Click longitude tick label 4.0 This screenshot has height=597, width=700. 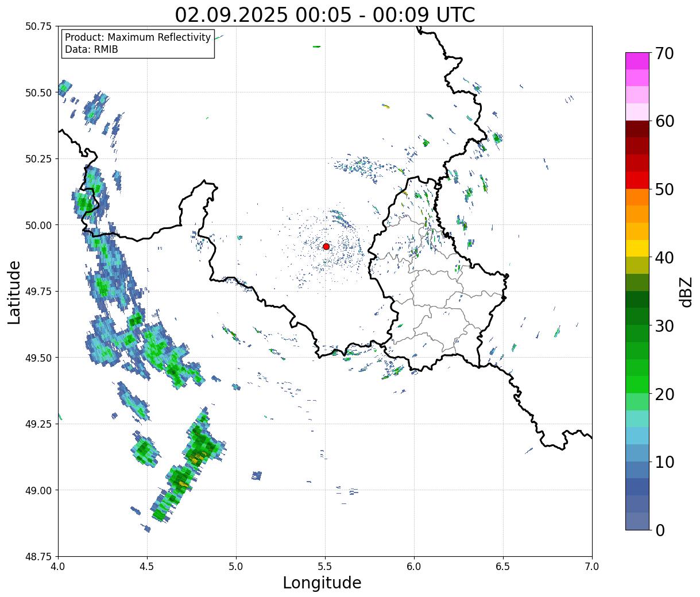pos(58,567)
